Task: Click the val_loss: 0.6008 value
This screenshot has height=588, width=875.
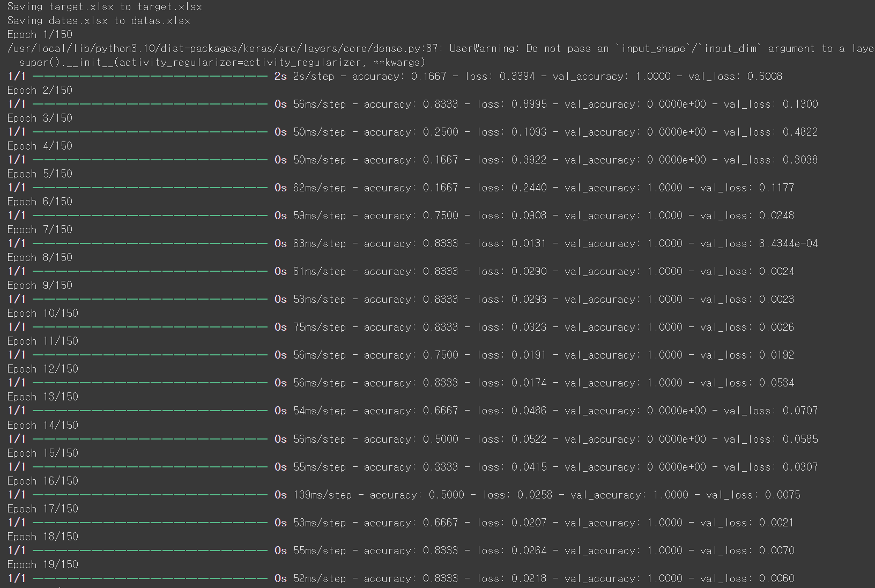Action: [x=735, y=76]
